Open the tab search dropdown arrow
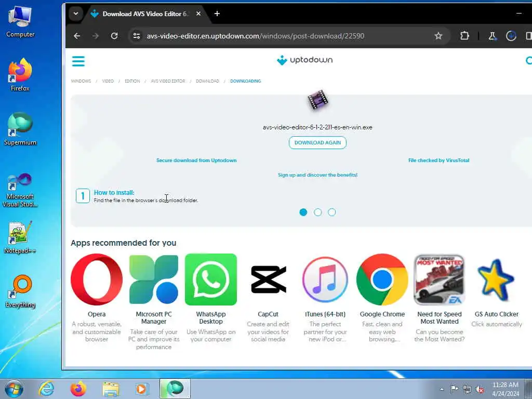 click(x=76, y=14)
